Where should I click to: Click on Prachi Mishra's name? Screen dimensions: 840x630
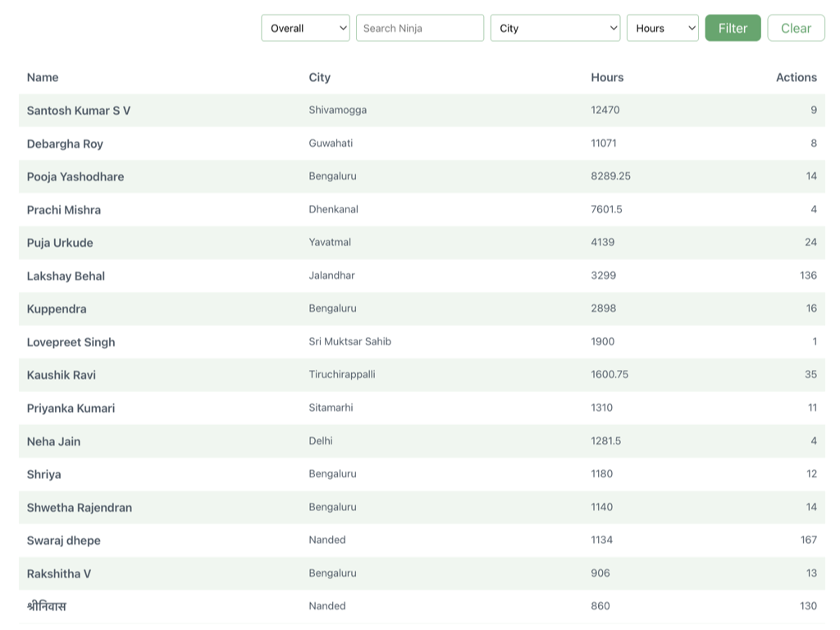pos(64,210)
